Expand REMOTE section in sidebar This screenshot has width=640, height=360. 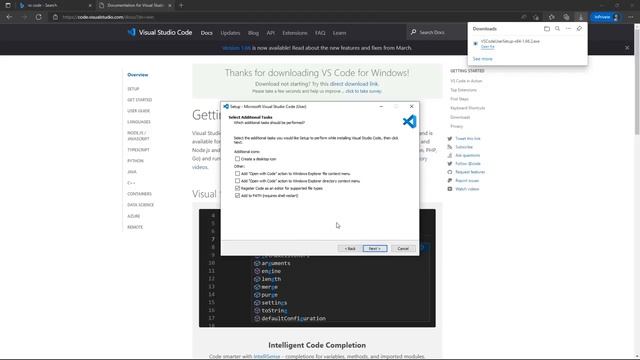pos(135,227)
